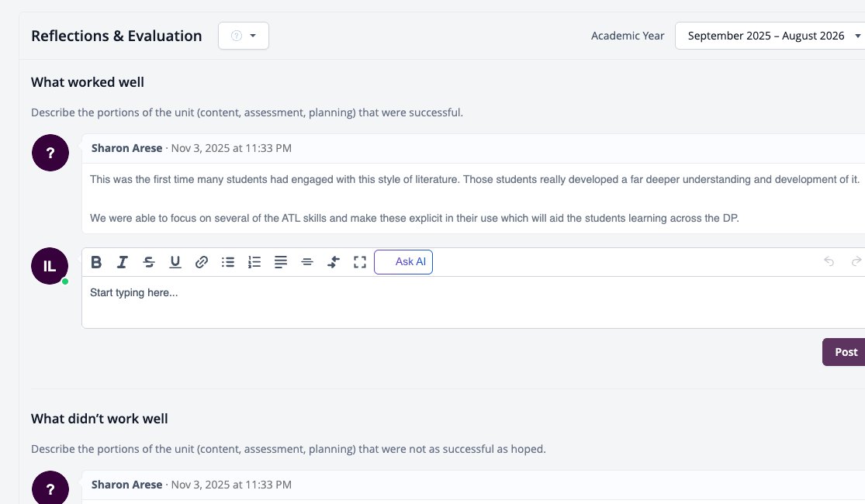Insert a horizontal rule
The width and height of the screenshot is (865, 504).
[x=307, y=262]
